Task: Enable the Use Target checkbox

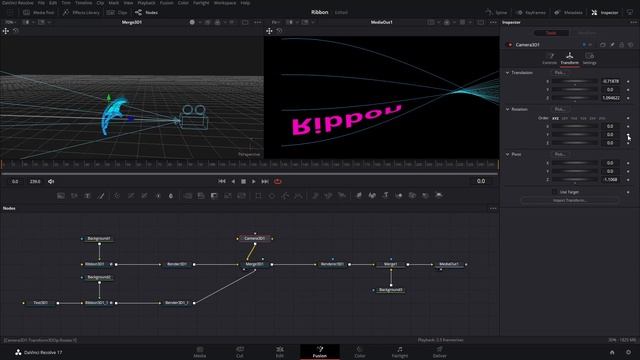Action: [554, 192]
